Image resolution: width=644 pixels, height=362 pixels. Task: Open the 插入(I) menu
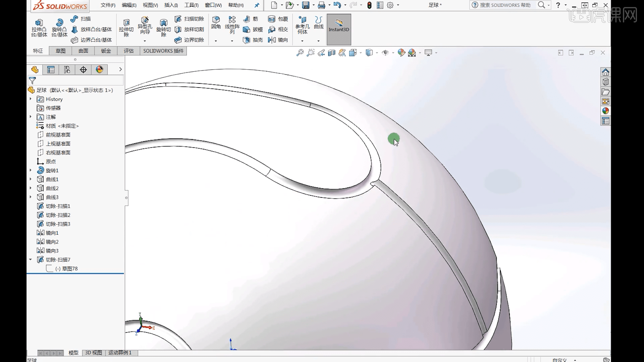[x=171, y=5]
